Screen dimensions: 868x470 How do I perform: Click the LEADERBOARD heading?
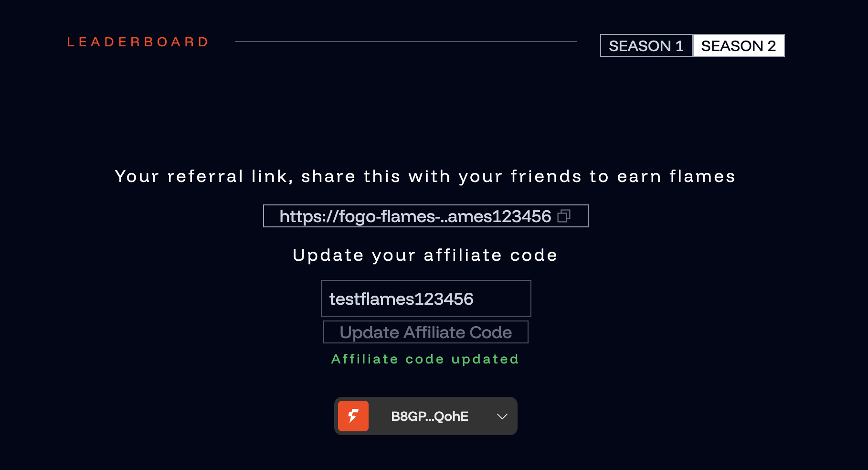tap(138, 42)
